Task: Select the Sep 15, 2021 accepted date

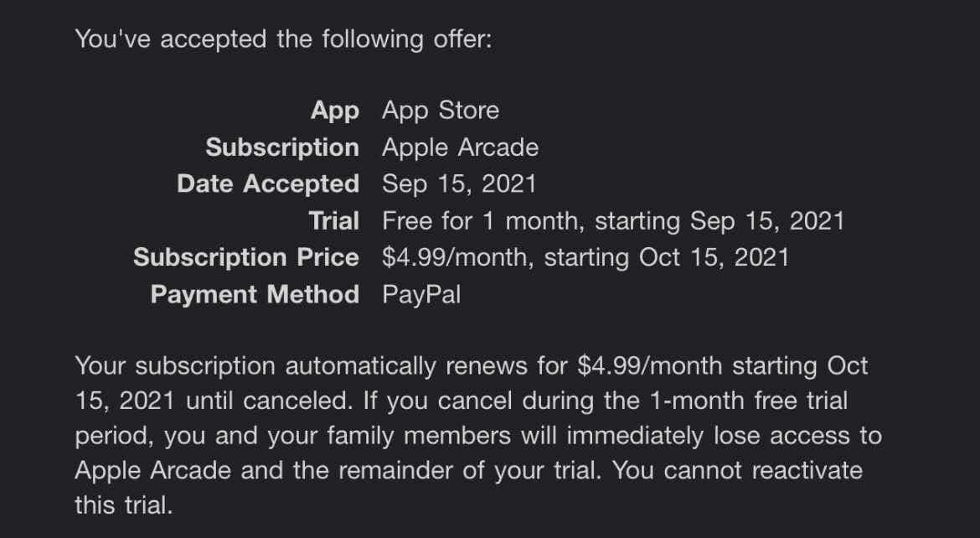Action: [x=459, y=184]
